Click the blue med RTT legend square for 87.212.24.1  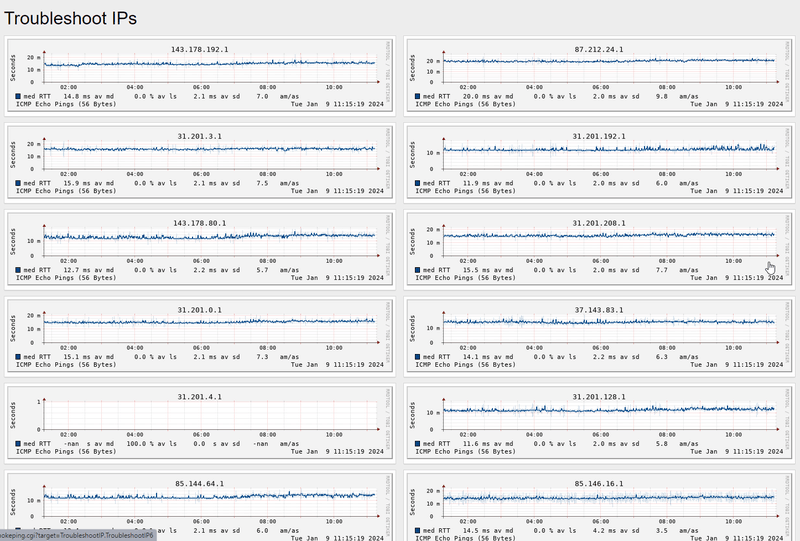pos(418,96)
